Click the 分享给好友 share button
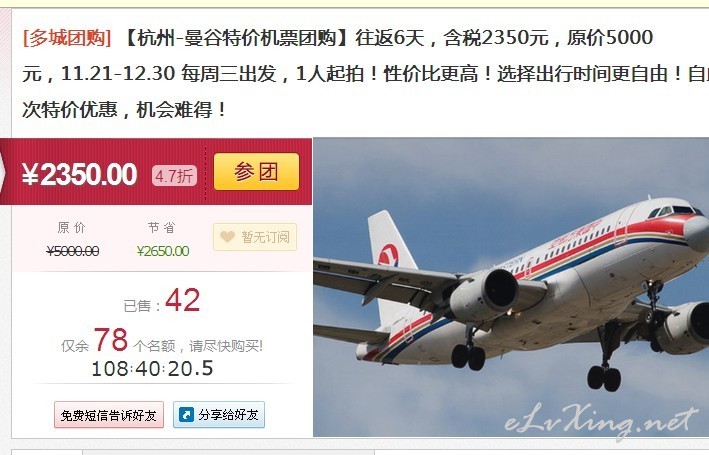709x455 pixels. coord(219,414)
